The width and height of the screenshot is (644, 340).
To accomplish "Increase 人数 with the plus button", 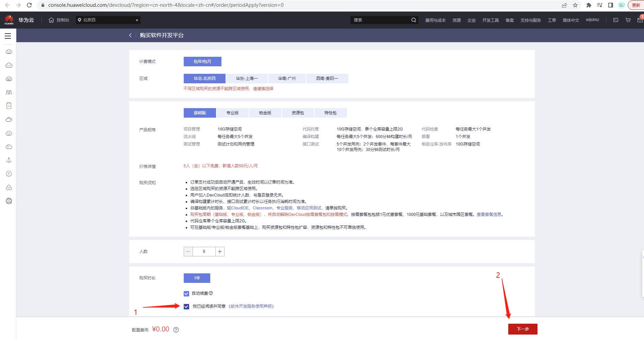I will [220, 252].
